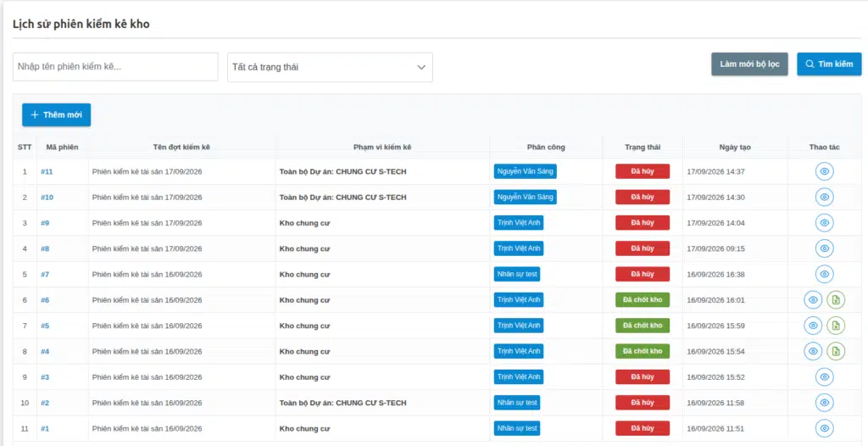Click the 'Ngày tạo' column header

pyautogui.click(x=735, y=147)
